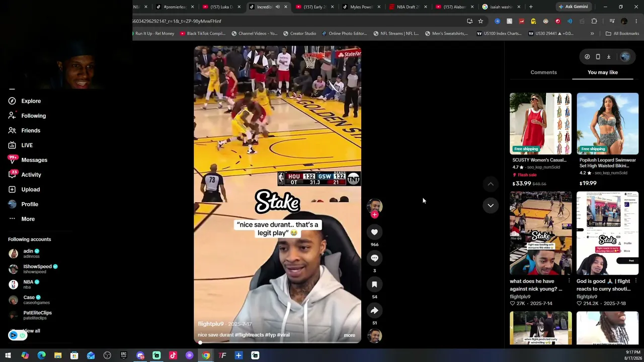The height and width of the screenshot is (362, 644).
Task: Open the Chrome extensions puzzle menu
Action: (x=594, y=21)
